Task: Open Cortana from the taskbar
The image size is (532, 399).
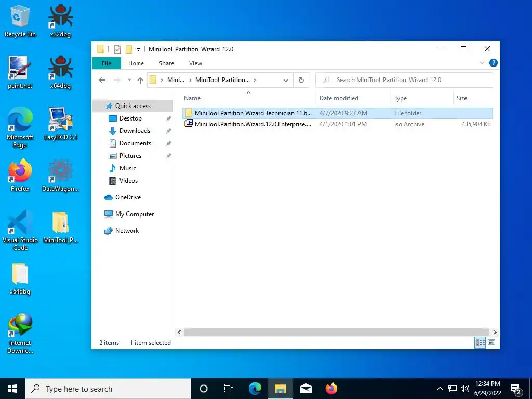Action: (203, 389)
